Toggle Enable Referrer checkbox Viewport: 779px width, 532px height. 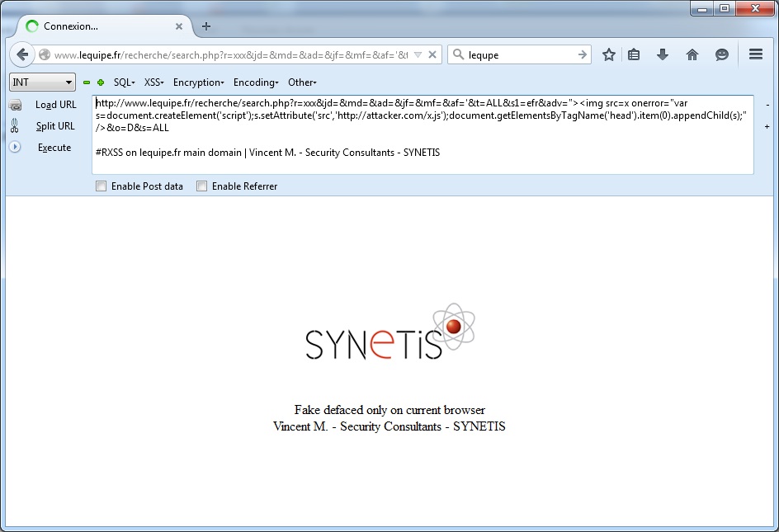pos(201,186)
